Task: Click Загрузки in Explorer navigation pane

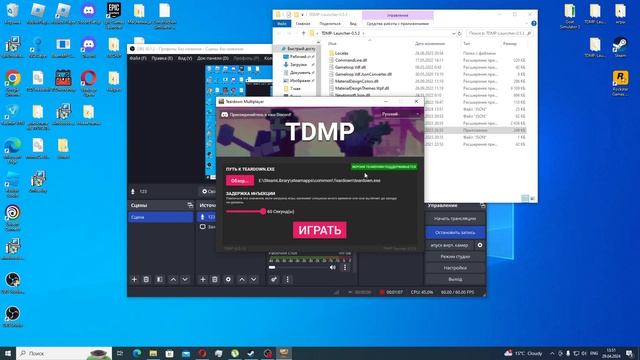Action: point(298,64)
